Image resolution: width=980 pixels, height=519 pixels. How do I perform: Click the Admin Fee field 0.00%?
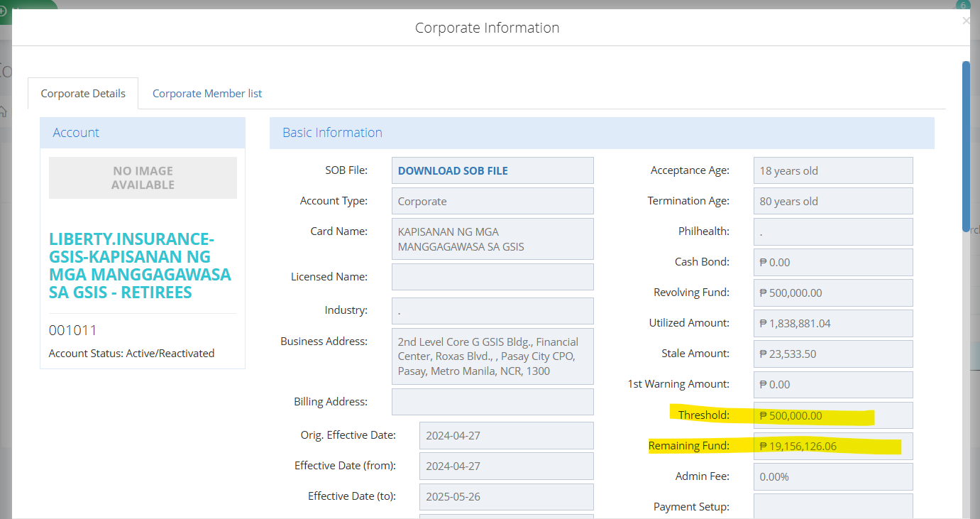833,476
